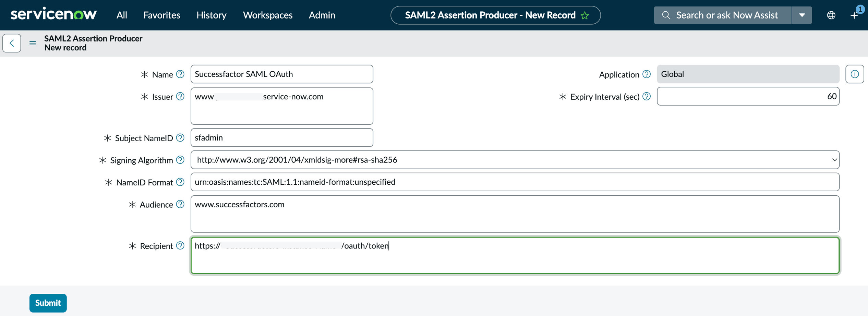The height and width of the screenshot is (316, 868).
Task: Open the Admin menu
Action: pos(322,15)
